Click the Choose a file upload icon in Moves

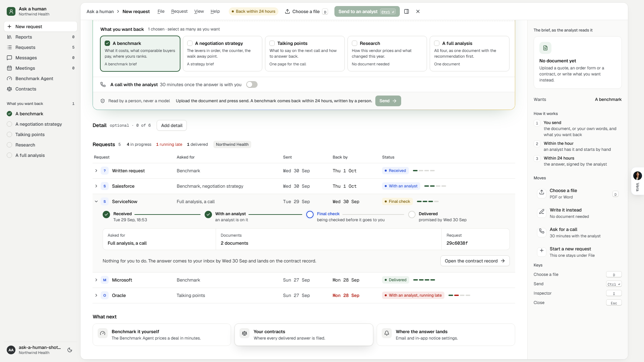542,192
